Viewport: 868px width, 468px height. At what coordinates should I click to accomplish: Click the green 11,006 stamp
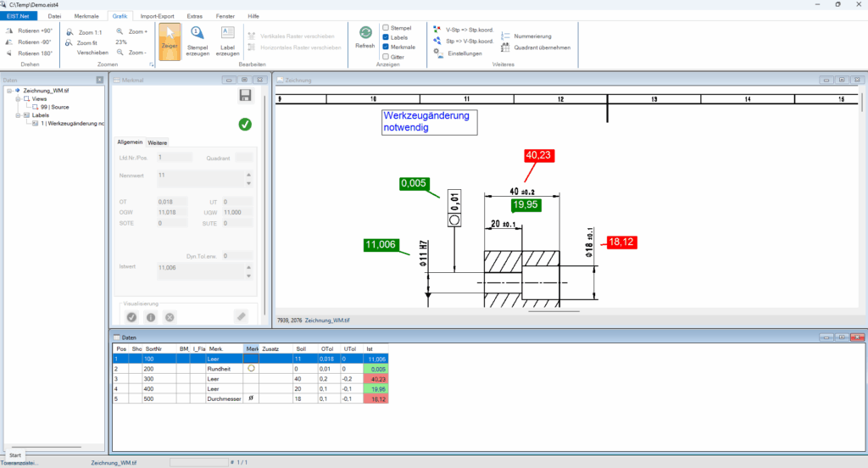381,245
